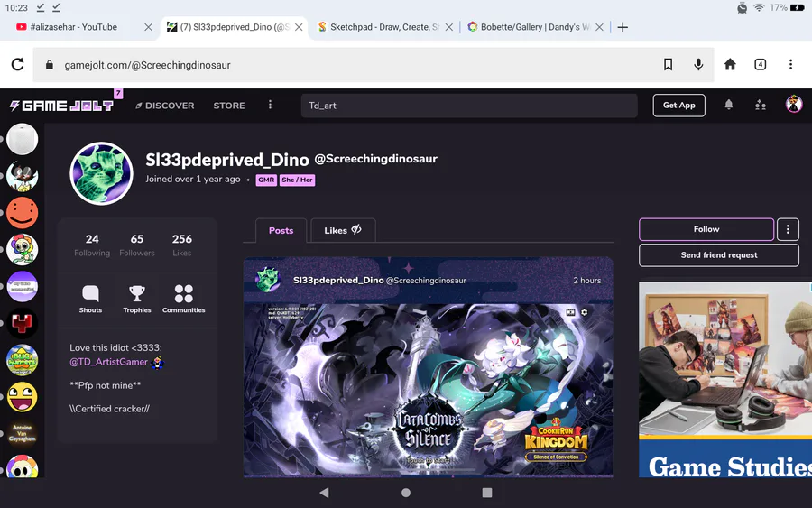Click the GMR badge
The height and width of the screenshot is (508, 812).
(266, 180)
